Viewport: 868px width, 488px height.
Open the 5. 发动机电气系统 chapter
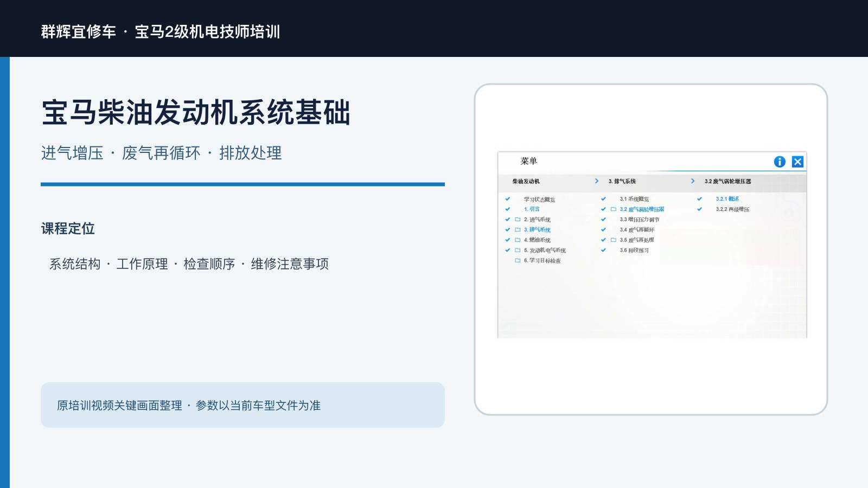[x=545, y=250]
